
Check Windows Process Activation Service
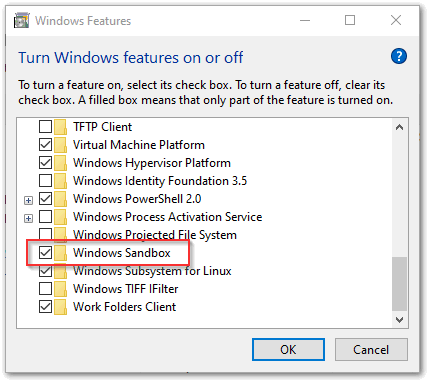[45, 217]
